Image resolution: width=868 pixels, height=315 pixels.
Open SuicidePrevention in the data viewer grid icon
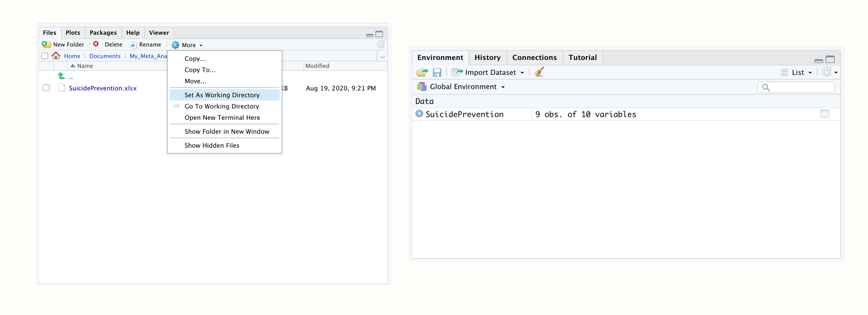[825, 113]
